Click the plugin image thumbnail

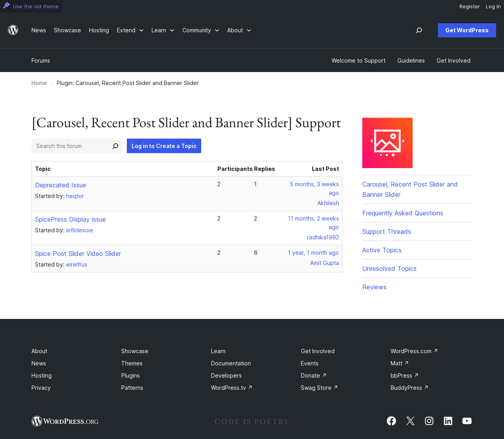pyautogui.click(x=387, y=143)
